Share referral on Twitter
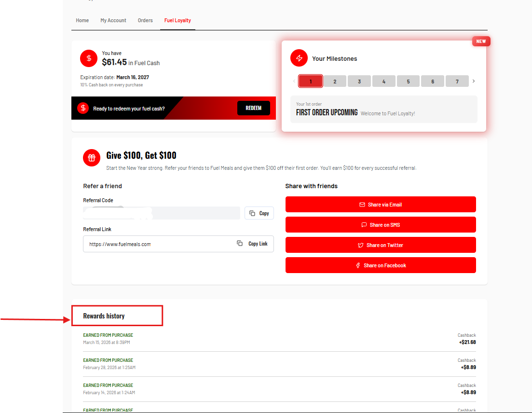The width and height of the screenshot is (532, 413). pyautogui.click(x=380, y=245)
